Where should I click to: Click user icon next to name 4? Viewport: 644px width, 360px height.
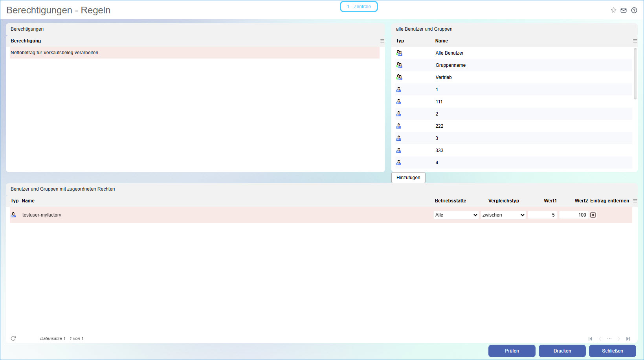[x=399, y=163]
